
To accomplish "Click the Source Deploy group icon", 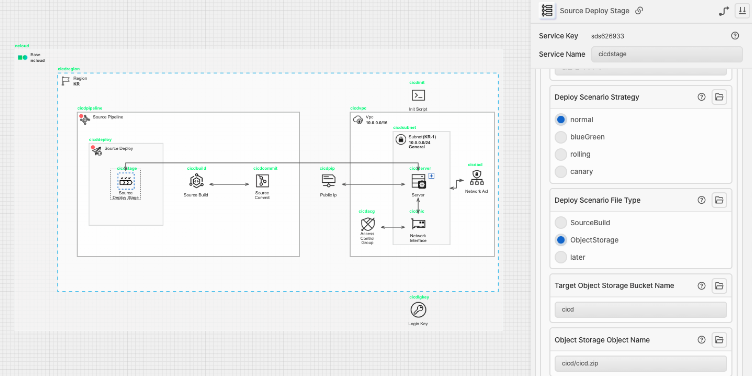I will pyautogui.click(x=96, y=150).
